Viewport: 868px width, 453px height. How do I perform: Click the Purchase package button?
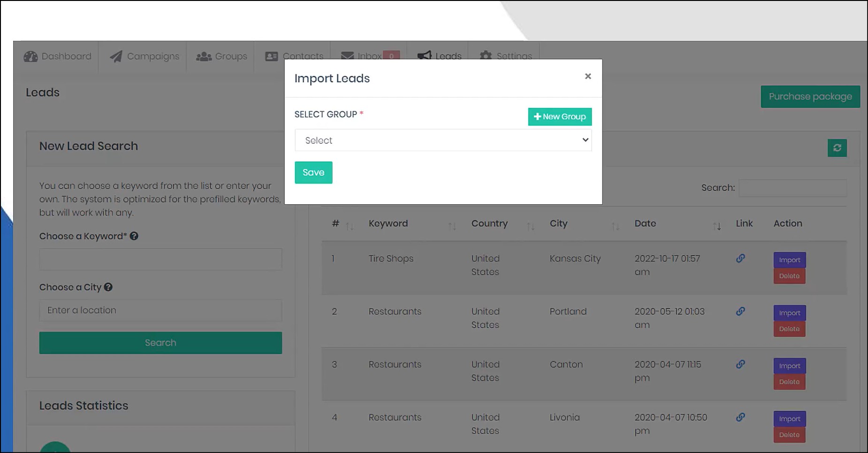click(810, 97)
